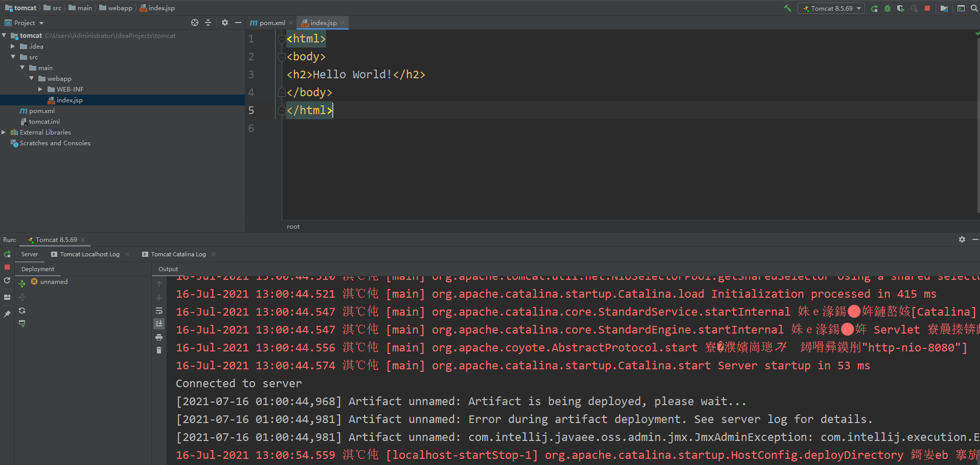
Task: Open Run Anything icon in top toolbar
Action: tap(961, 8)
